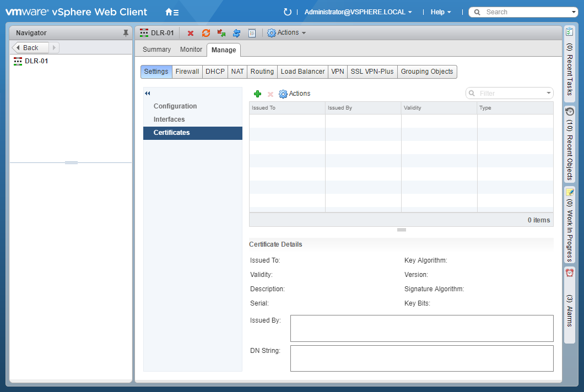Go to vSphere home via house icon

coord(171,12)
